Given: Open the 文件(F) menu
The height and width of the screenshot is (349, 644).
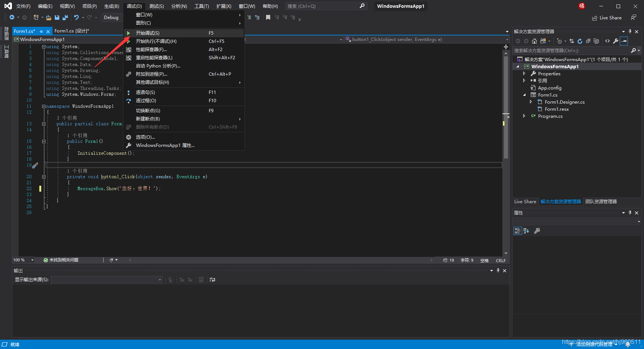Looking at the screenshot, I should (x=23, y=6).
